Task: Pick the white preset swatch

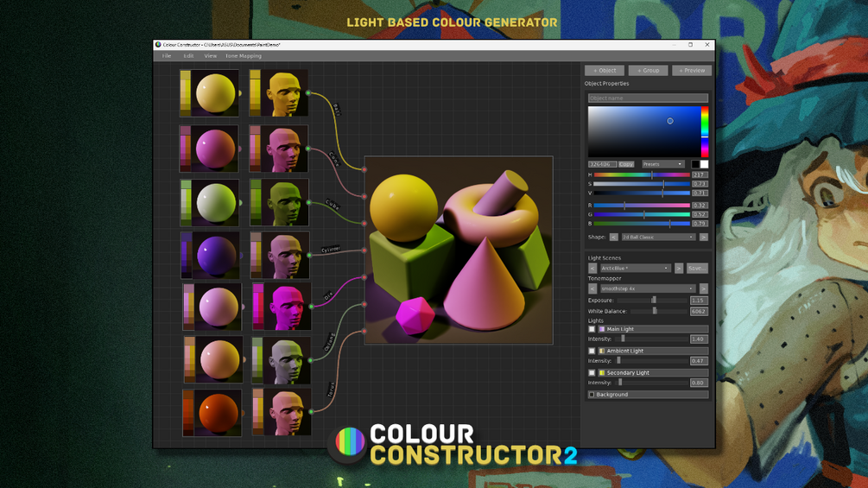Action: click(704, 164)
